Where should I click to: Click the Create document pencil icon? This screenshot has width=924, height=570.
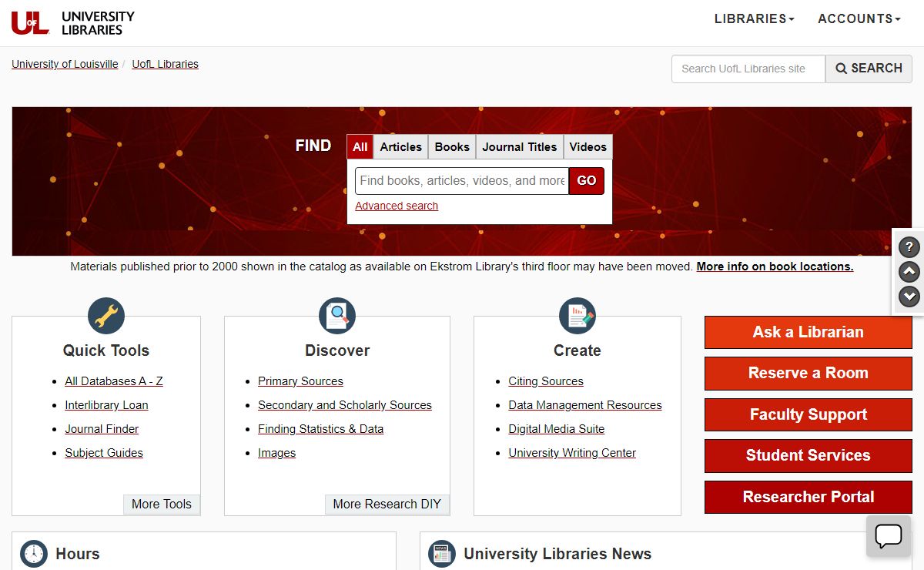click(577, 316)
